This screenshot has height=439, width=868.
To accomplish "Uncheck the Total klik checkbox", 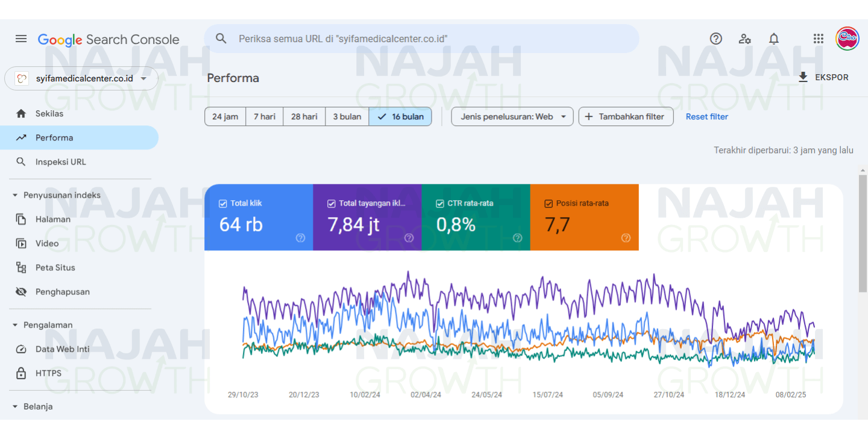I will click(223, 203).
